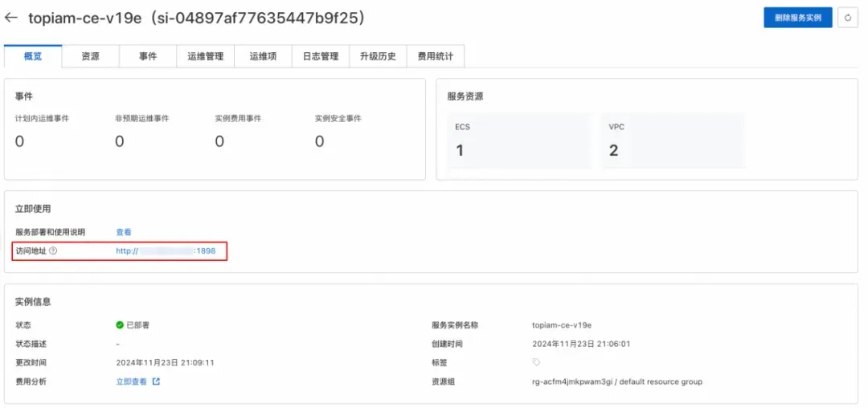
Task: Click the 计划内运维事件 count 0
Action: pos(19,142)
